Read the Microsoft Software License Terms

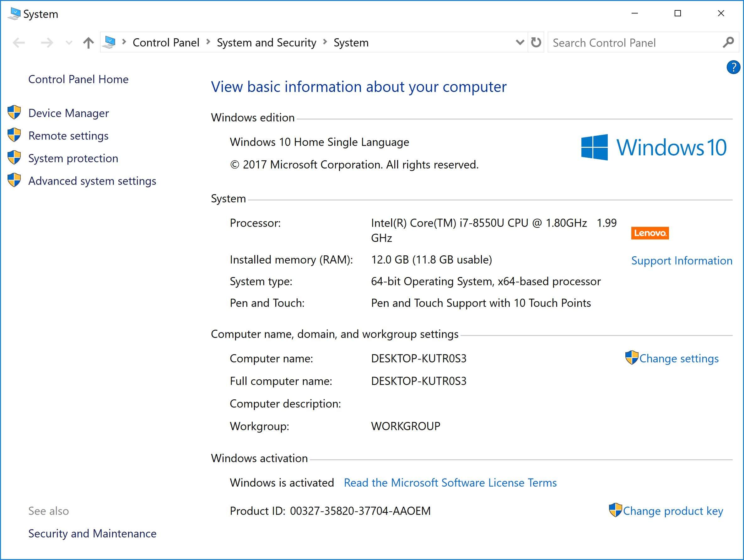coord(450,483)
